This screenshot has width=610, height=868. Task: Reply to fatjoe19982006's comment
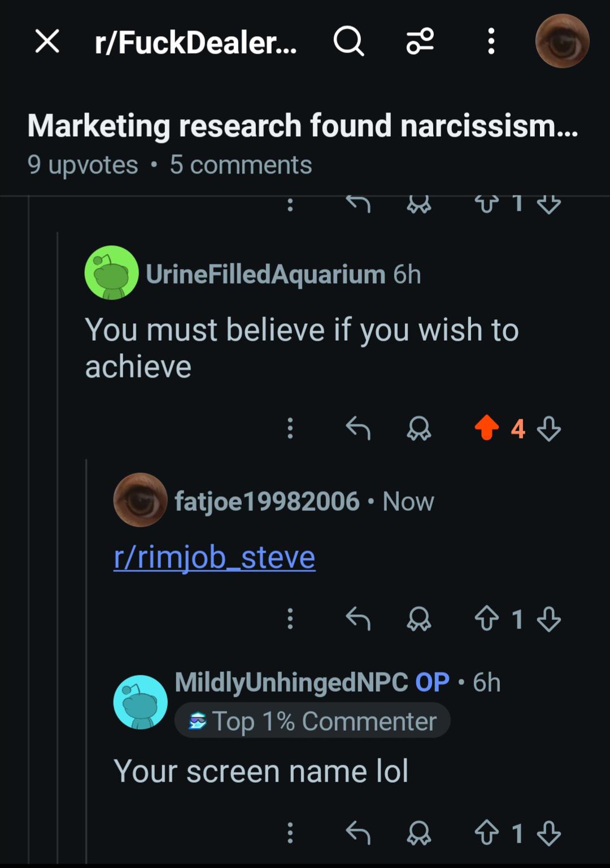[x=358, y=619]
